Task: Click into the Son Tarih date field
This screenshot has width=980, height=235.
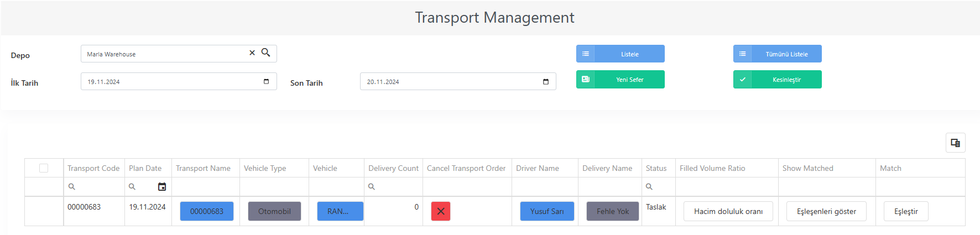Action: (x=458, y=81)
